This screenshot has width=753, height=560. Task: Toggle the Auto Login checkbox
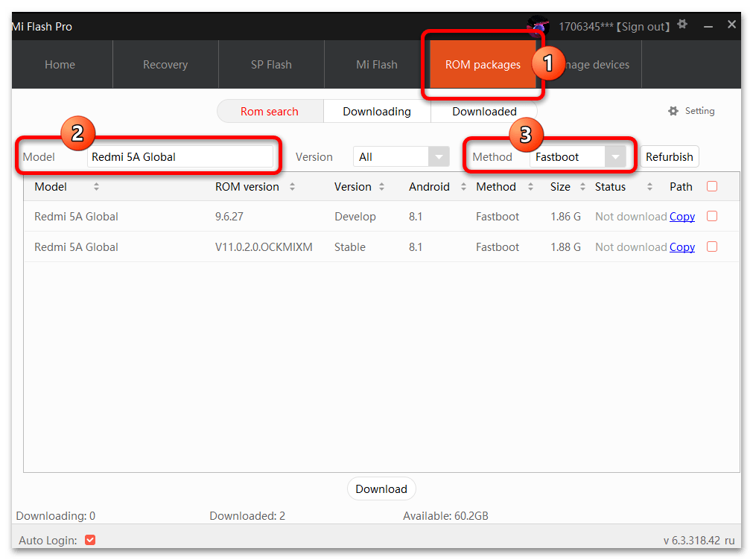(x=90, y=540)
